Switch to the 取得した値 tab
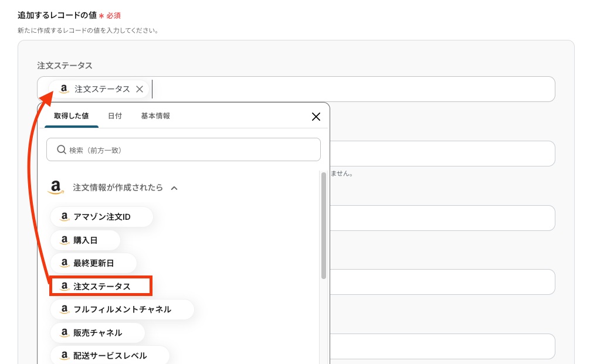The image size is (590, 364). pos(71,116)
